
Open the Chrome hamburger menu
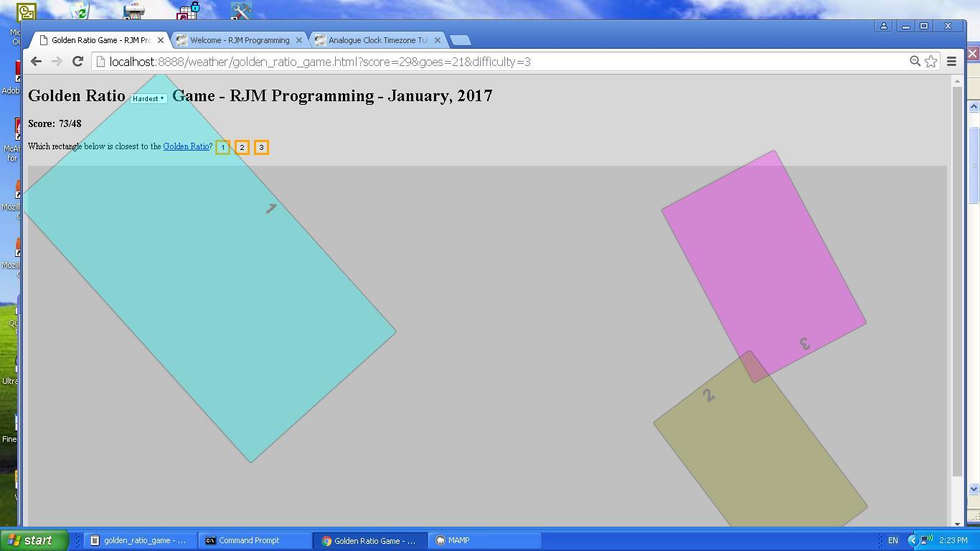point(951,62)
